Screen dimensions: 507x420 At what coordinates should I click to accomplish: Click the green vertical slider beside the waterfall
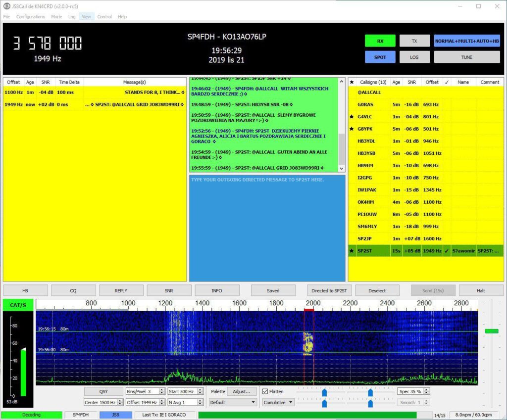click(x=492, y=331)
